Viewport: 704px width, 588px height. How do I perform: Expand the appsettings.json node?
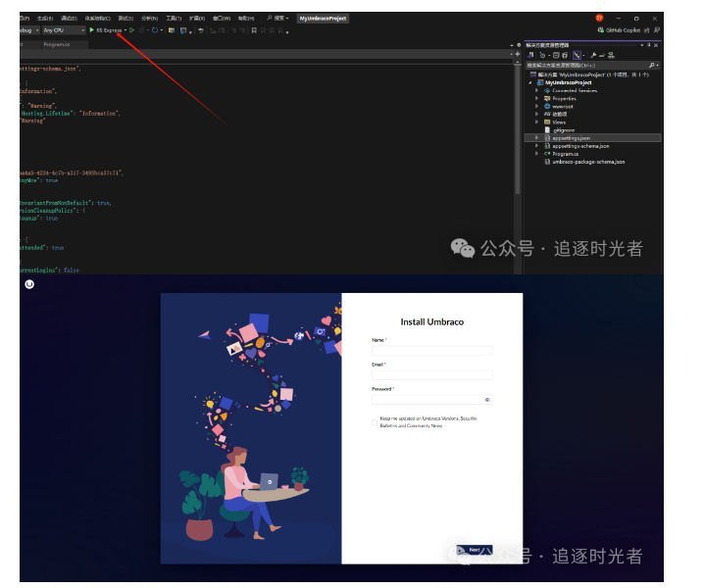536,138
